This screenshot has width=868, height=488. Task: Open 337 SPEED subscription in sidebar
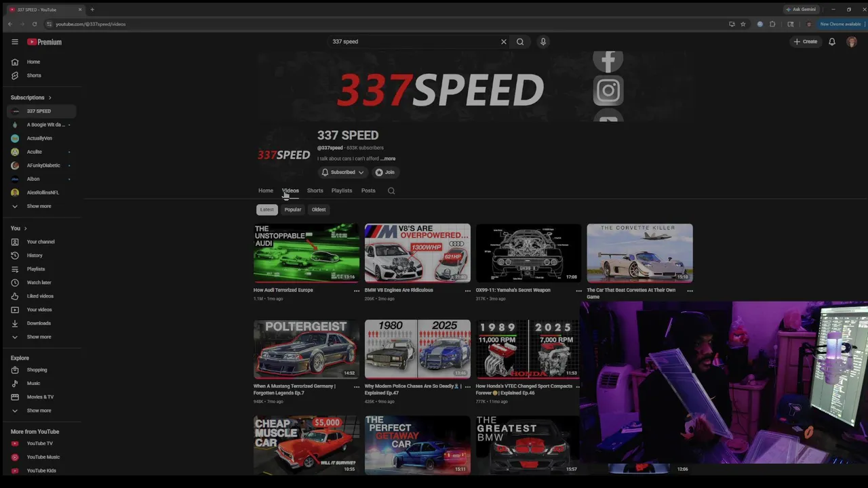click(42, 111)
